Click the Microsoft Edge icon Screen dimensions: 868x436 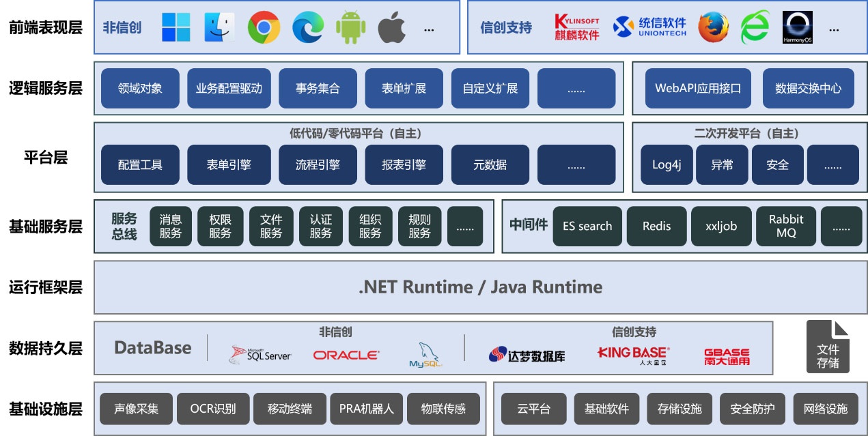click(307, 27)
